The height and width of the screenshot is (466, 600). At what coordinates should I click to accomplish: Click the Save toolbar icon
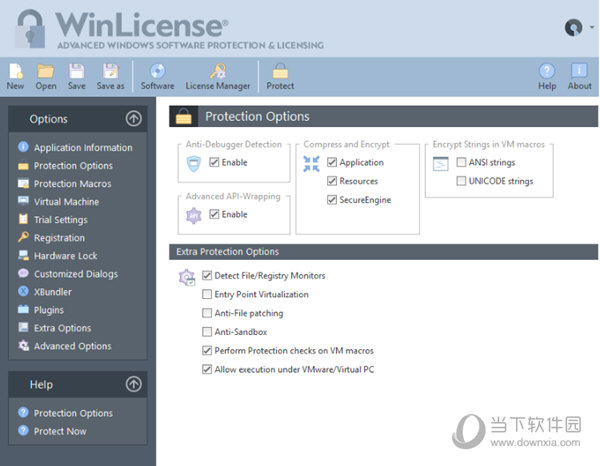[x=77, y=72]
